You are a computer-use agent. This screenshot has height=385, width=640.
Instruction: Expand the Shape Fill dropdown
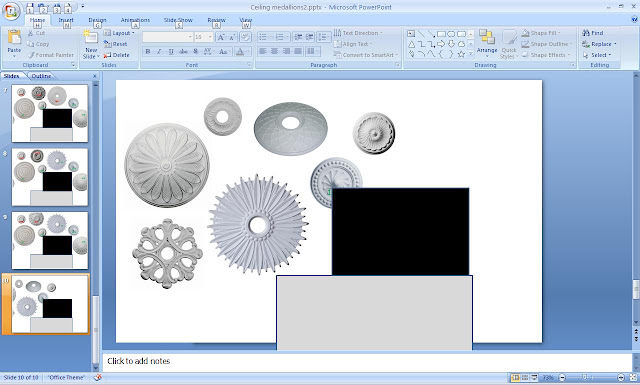click(541, 33)
